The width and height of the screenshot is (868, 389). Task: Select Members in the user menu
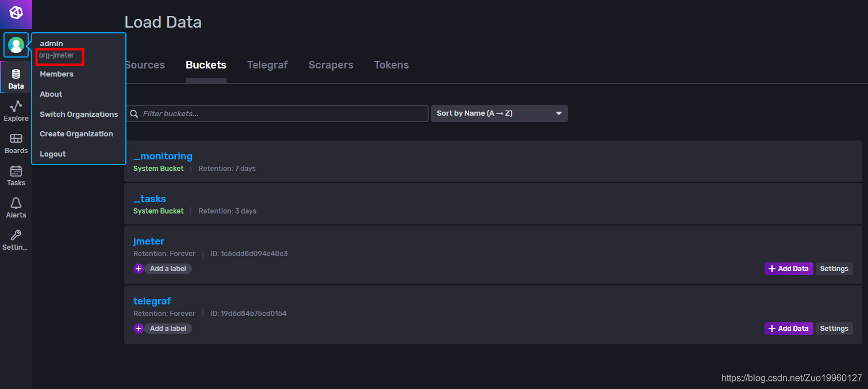tap(56, 74)
